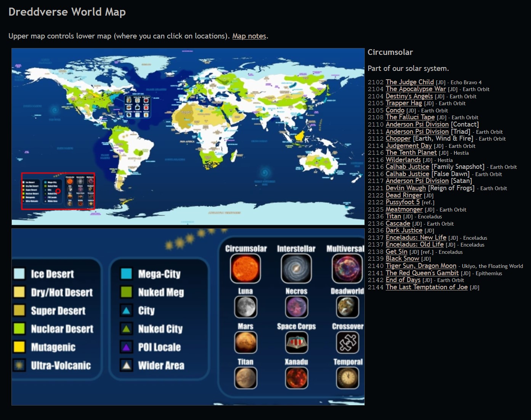The width and height of the screenshot is (531, 420).
Task: Select the Xanadu fiery planet icon
Action: 296,378
